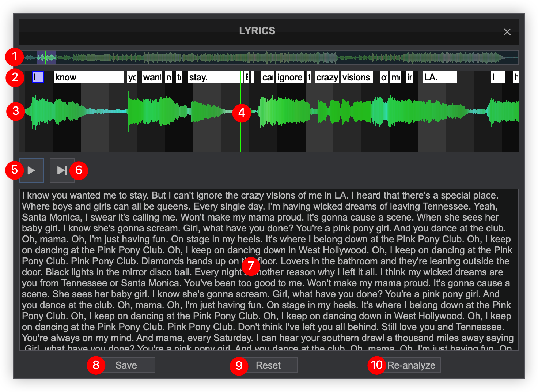Select the word block 'ca' before ignore
538x392 pixels.
268,77
